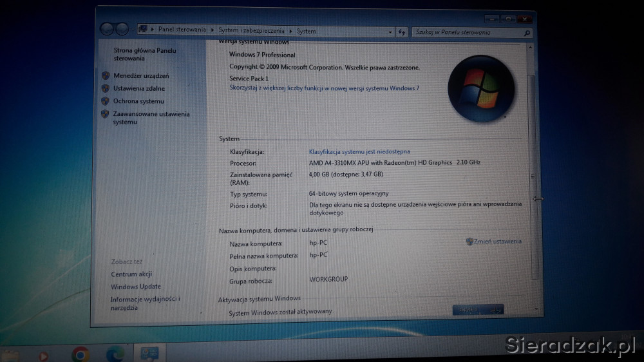Click the scrollbar down arrow

(x=536, y=309)
